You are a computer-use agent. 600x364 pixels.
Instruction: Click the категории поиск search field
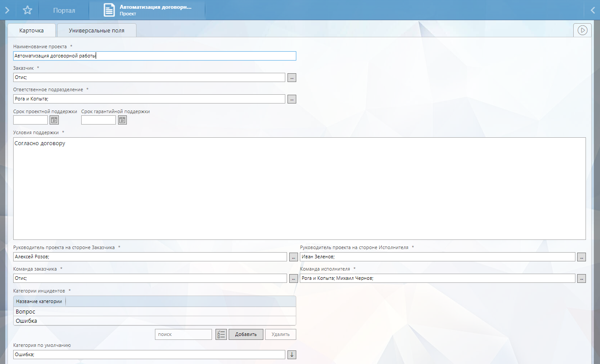click(x=183, y=335)
